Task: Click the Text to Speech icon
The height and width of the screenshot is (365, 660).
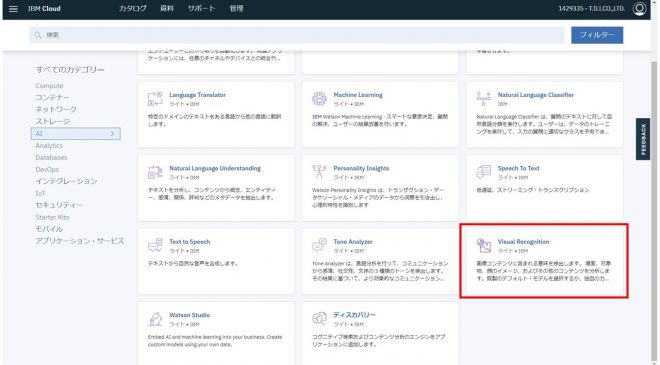Action: pyautogui.click(x=155, y=245)
